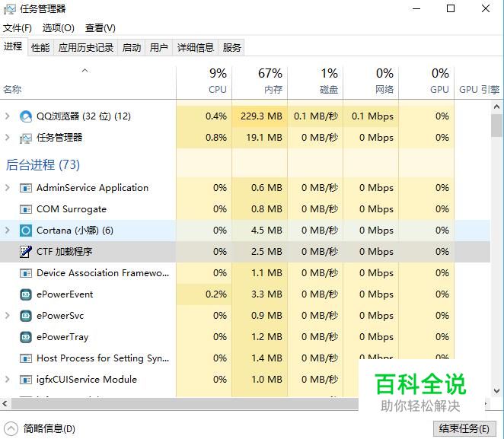Click the Cortana (小娜) circle icon
The height and width of the screenshot is (439, 504).
point(26,231)
